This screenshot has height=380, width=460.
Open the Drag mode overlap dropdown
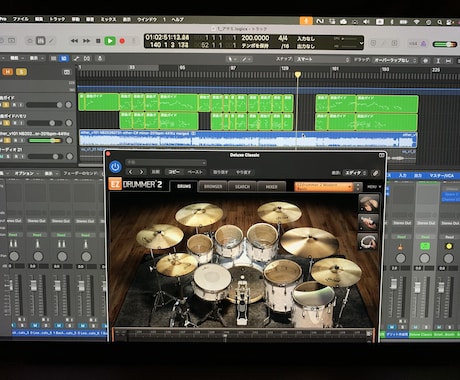pos(395,60)
